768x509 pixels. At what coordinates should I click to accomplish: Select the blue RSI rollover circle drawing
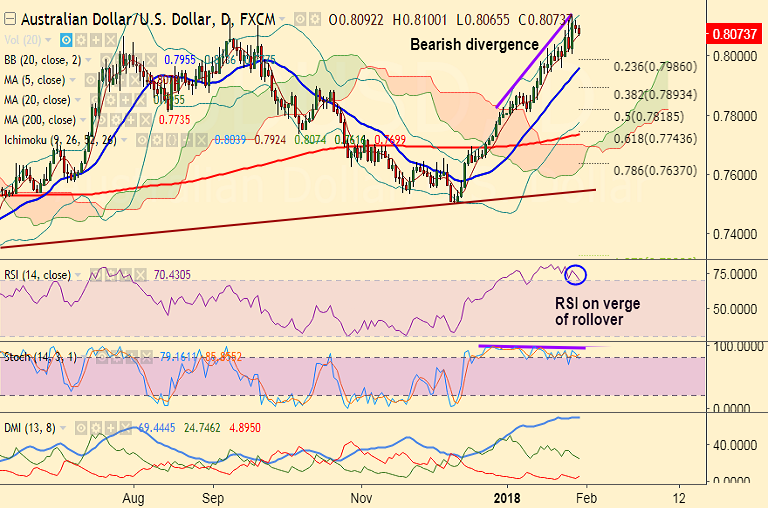pyautogui.click(x=575, y=274)
